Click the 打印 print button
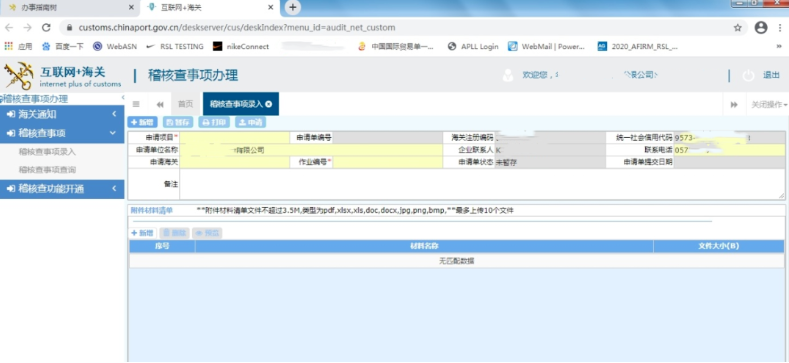 click(214, 122)
